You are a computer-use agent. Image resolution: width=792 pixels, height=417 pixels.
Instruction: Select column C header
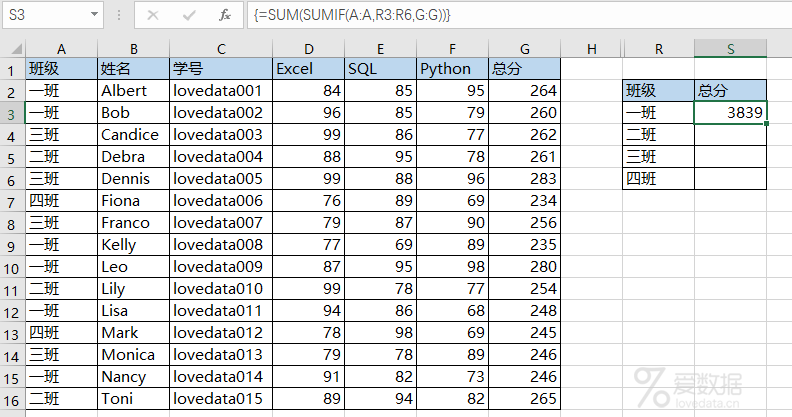(221, 49)
